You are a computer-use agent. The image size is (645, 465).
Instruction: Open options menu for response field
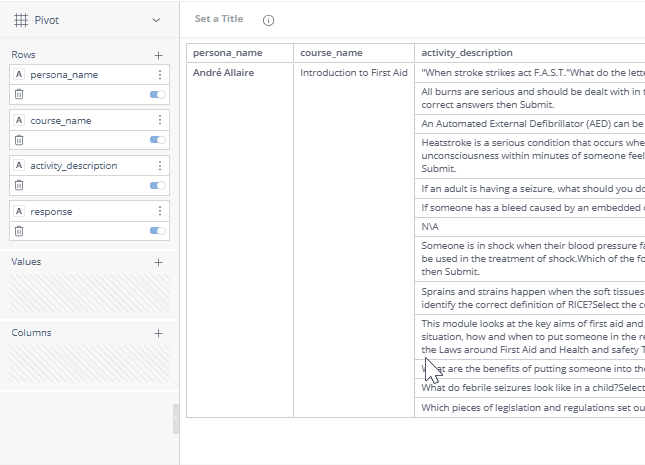coord(159,211)
